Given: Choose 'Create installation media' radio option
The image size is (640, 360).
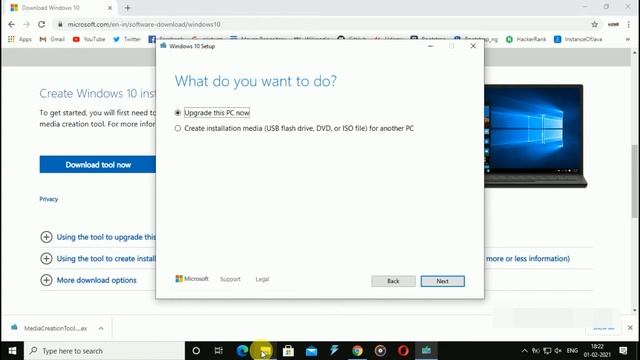Looking at the screenshot, I should [178, 128].
